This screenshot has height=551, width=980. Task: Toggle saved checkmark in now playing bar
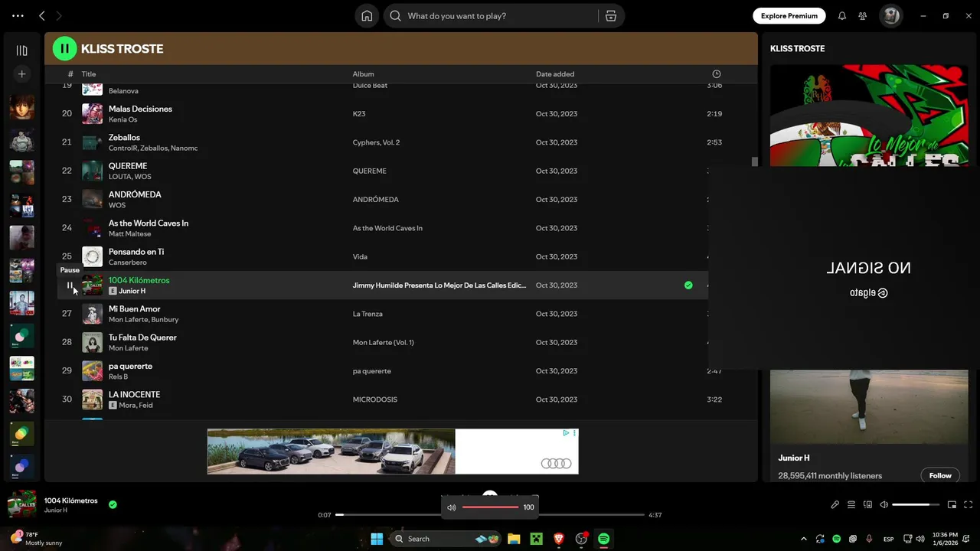[x=113, y=504]
